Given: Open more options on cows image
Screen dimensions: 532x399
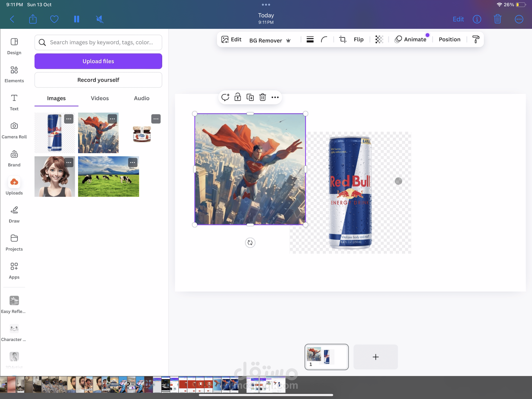Looking at the screenshot, I should click(x=133, y=163).
